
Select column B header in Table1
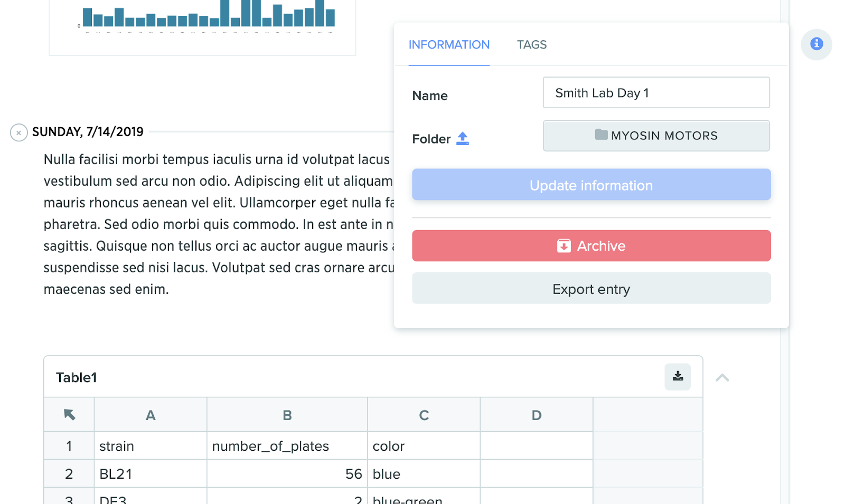tap(287, 415)
